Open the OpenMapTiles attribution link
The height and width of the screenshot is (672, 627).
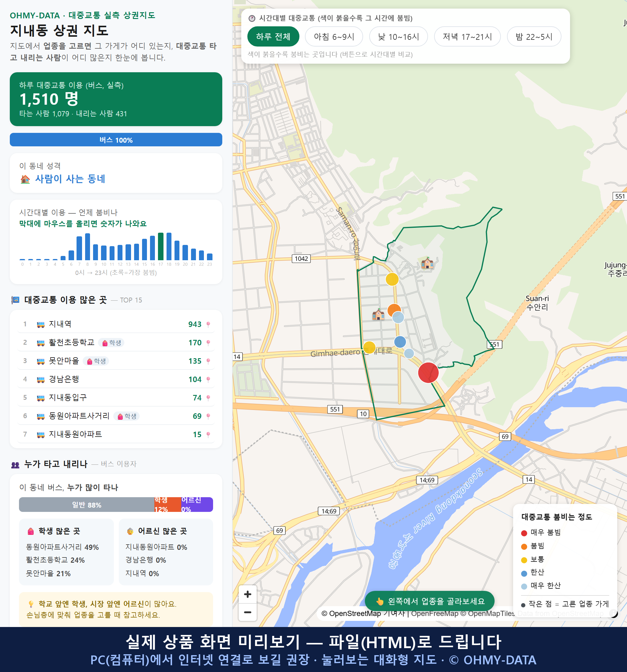pos(488,613)
